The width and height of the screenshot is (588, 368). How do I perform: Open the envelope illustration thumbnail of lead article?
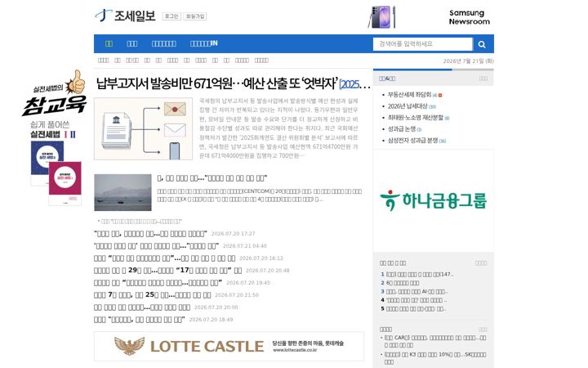(x=143, y=129)
